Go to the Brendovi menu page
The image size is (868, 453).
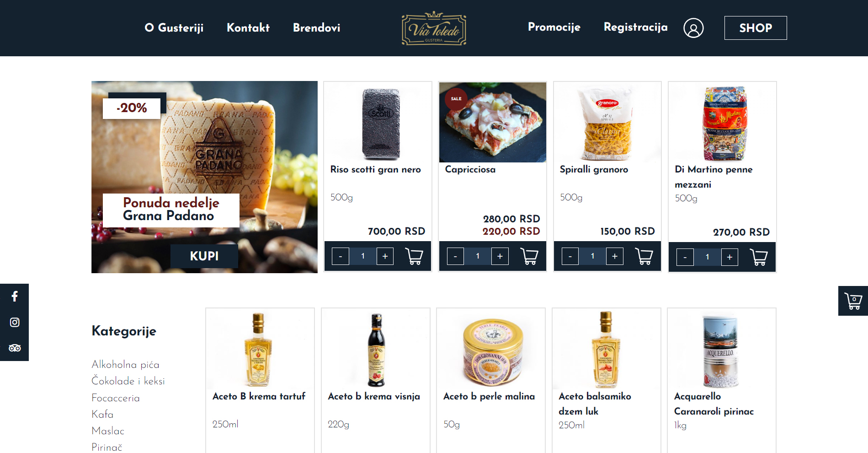317,27
